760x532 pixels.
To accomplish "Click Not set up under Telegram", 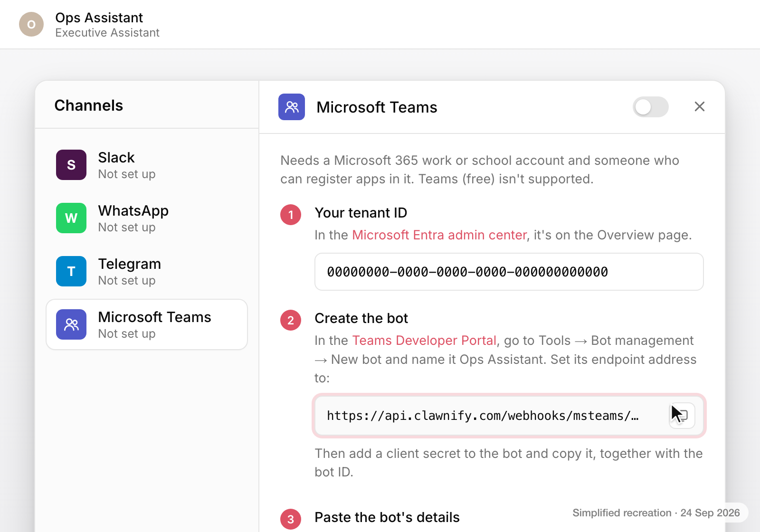I will (x=127, y=281).
